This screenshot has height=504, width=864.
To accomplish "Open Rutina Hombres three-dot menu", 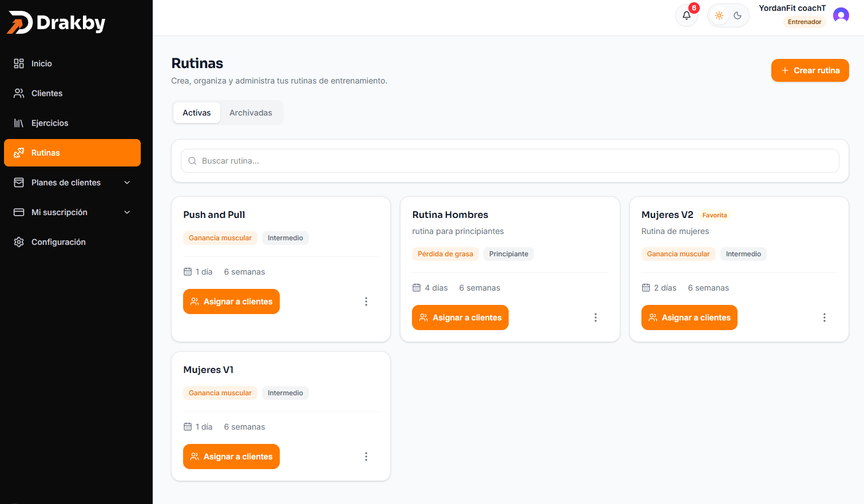I will pos(596,318).
